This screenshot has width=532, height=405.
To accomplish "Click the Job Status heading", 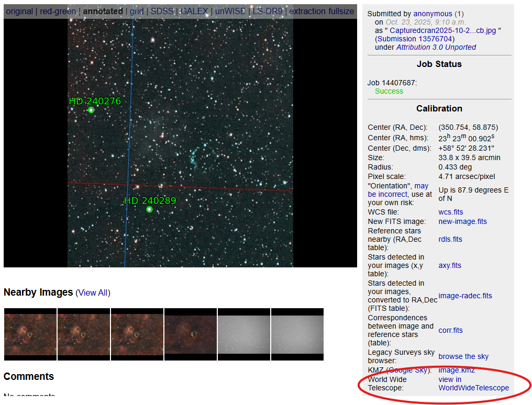I will coord(439,64).
